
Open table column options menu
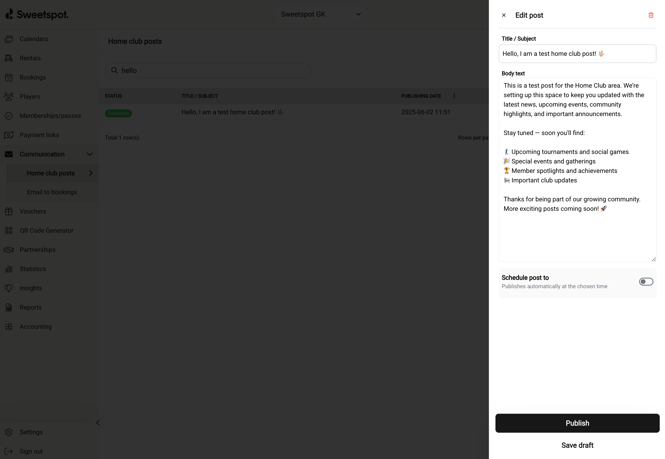pos(454,96)
